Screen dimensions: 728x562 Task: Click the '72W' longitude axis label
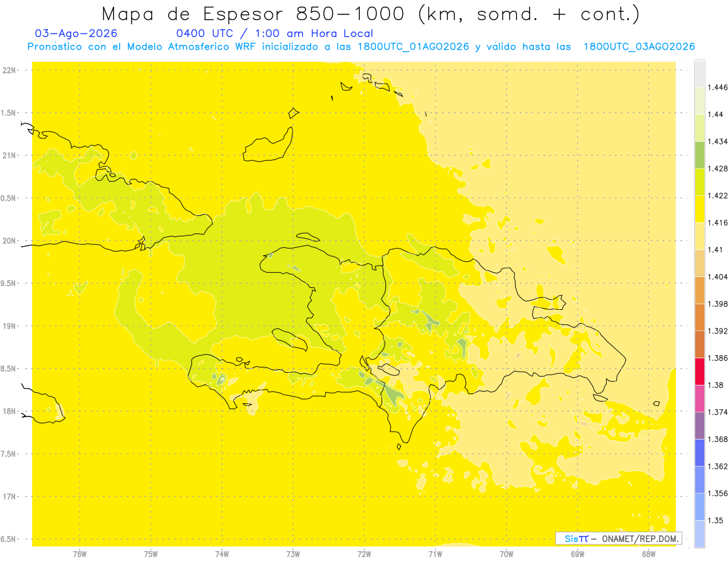point(364,554)
